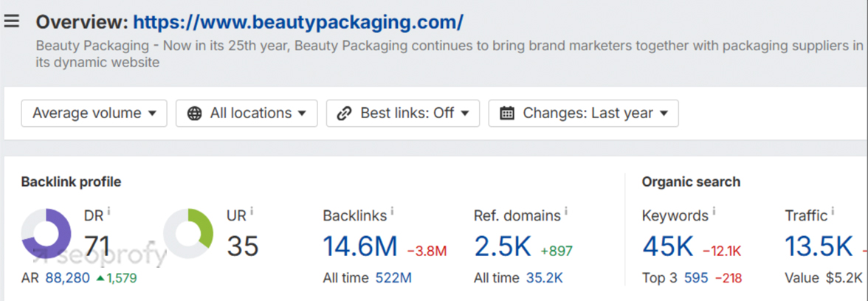Click the Ref. domains info icon

point(566,211)
